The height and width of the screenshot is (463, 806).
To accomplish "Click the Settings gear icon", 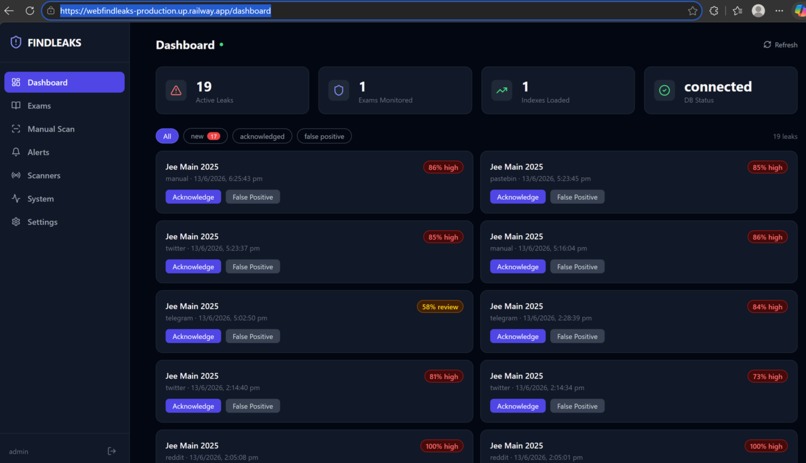I will coord(16,221).
